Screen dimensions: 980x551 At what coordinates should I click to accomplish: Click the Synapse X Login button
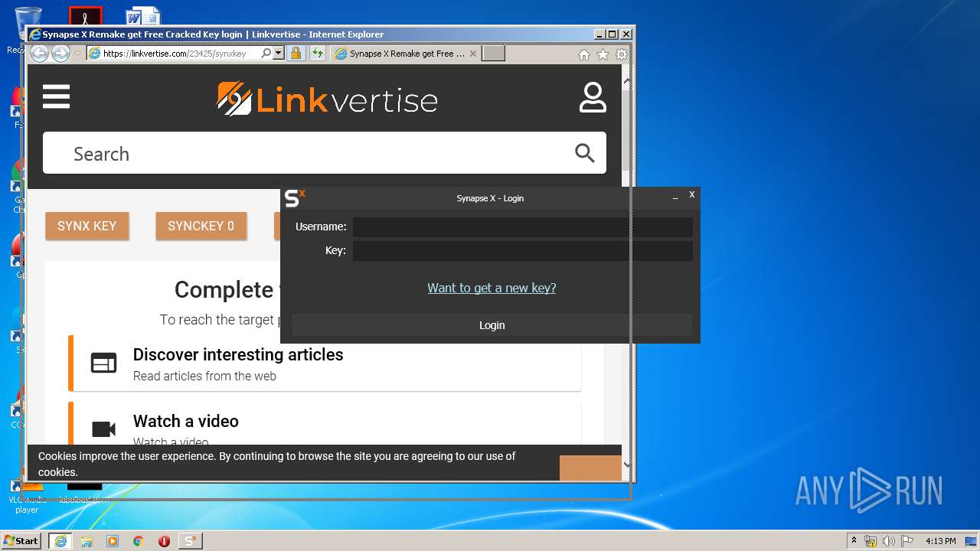point(492,325)
